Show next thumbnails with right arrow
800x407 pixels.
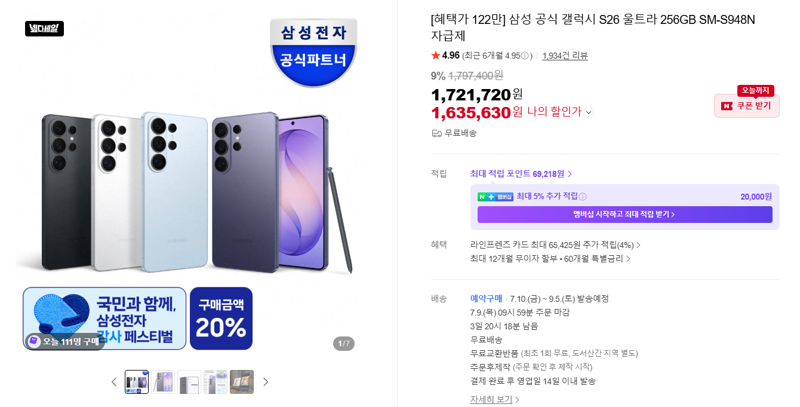pyautogui.click(x=265, y=382)
